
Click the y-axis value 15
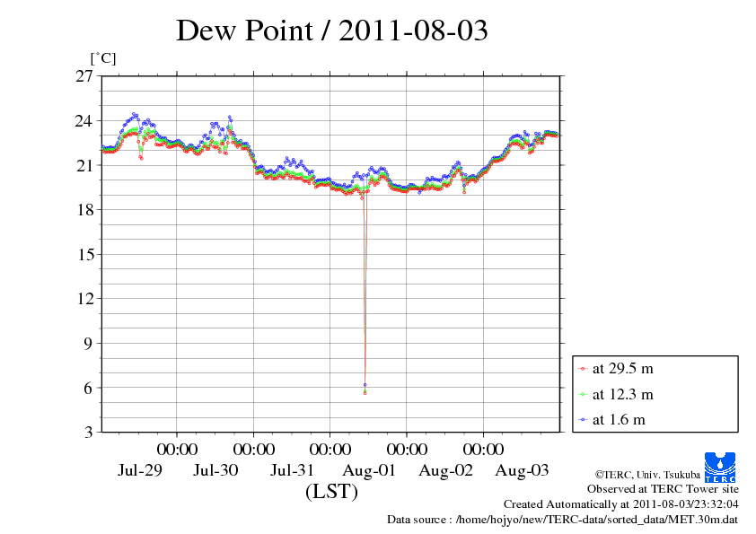pos(85,254)
